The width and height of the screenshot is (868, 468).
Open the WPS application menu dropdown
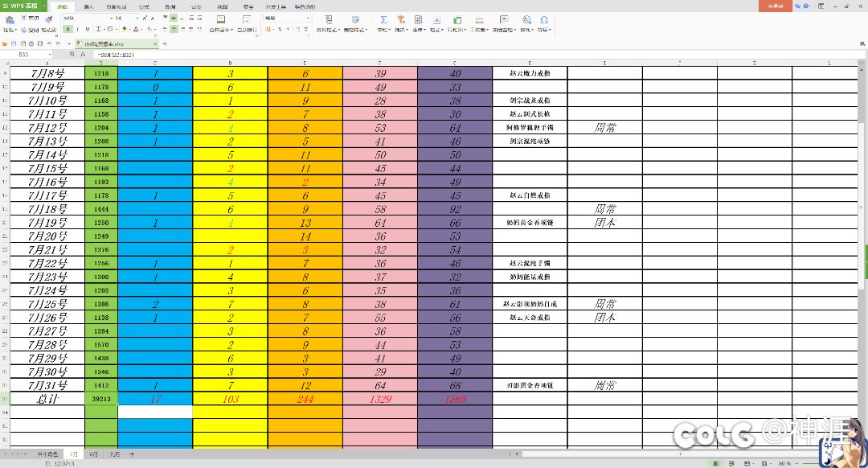pyautogui.click(x=43, y=6)
